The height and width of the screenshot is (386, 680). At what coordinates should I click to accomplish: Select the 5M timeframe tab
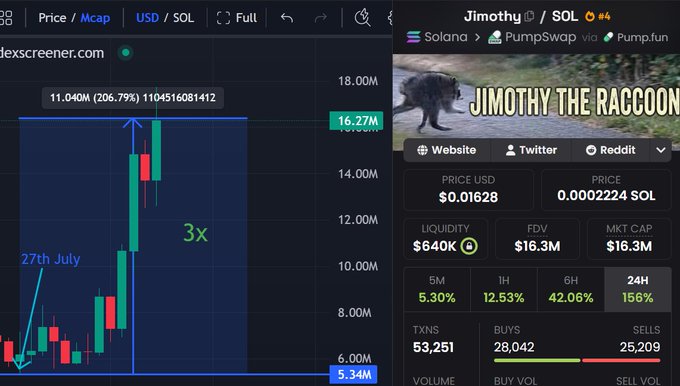(437, 289)
